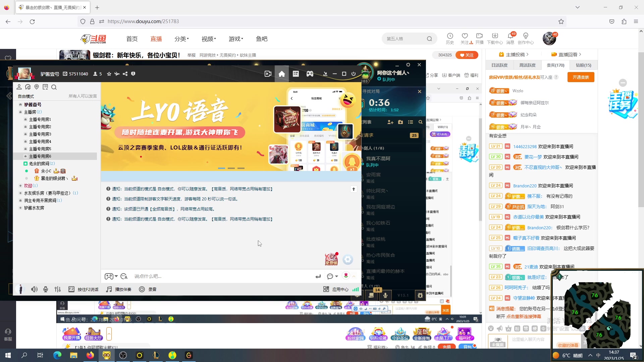This screenshot has width=644, height=362.
Task: Switch to the 贵宾(170) tab
Action: 555,65
